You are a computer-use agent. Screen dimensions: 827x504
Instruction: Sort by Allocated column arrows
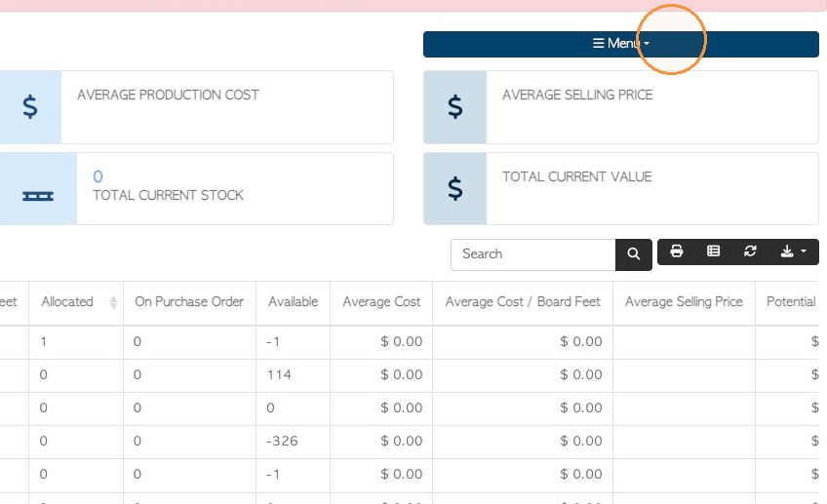113,302
